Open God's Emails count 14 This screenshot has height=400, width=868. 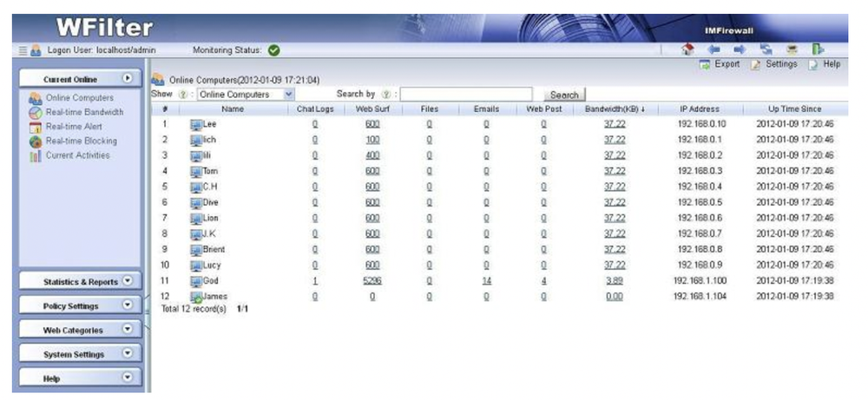coord(487,281)
